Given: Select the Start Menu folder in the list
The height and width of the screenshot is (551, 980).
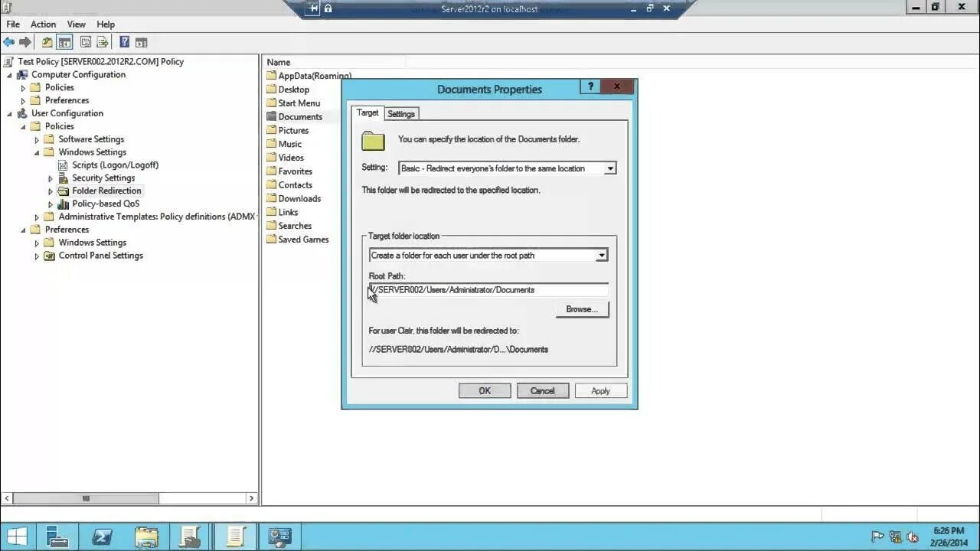Looking at the screenshot, I should pyautogui.click(x=293, y=103).
